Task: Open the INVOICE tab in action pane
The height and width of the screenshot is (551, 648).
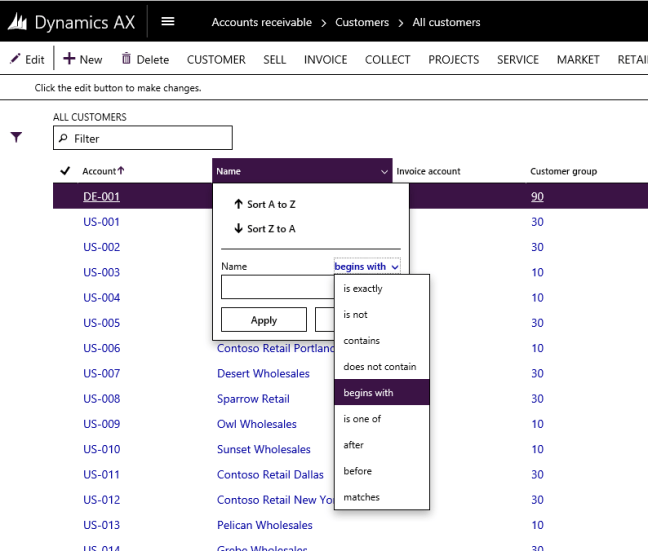Action: click(x=325, y=60)
